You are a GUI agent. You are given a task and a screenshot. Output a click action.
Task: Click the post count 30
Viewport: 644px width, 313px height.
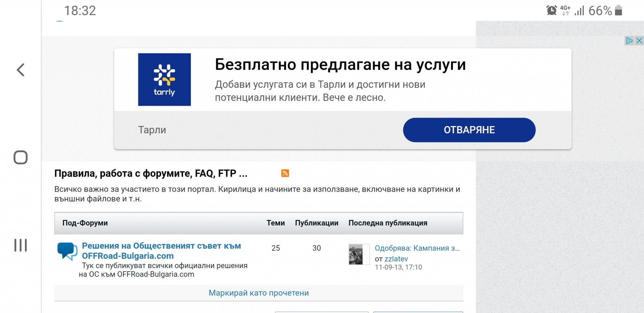317,248
